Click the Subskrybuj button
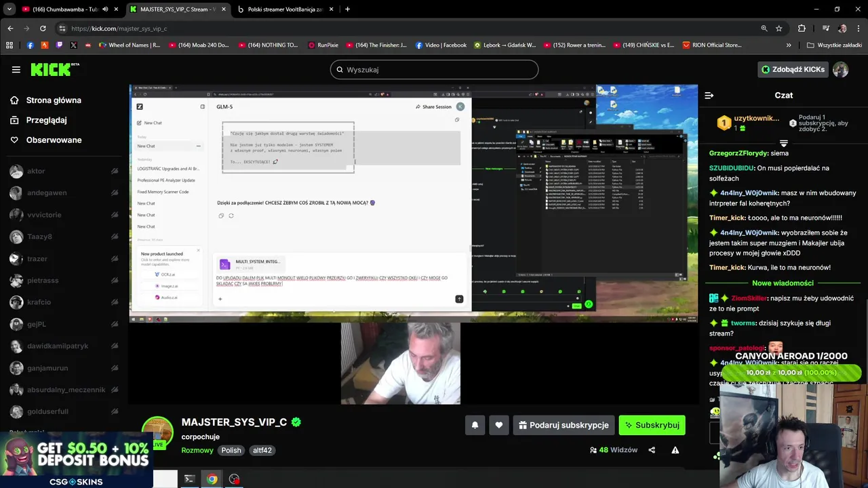Viewport: 868px width, 488px height. point(652,425)
